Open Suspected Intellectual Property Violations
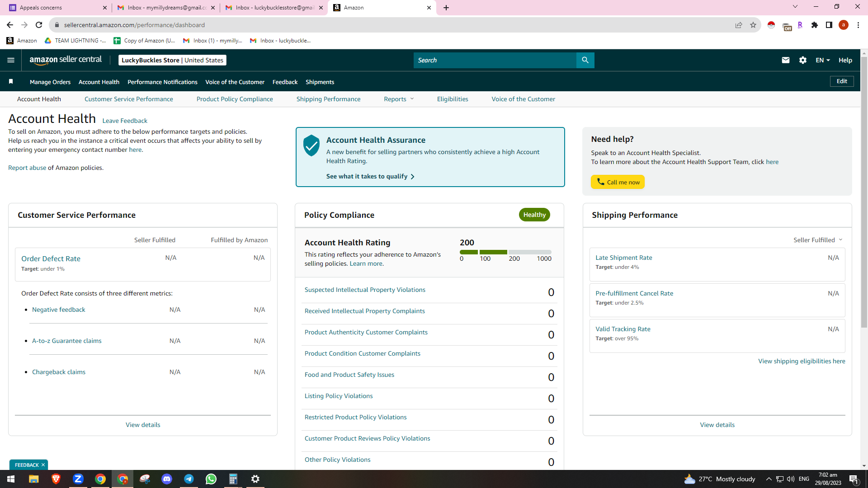The image size is (868, 488). click(365, 290)
